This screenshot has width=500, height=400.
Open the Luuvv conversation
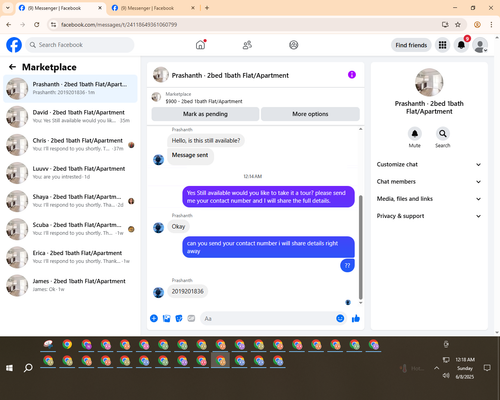(x=70, y=173)
